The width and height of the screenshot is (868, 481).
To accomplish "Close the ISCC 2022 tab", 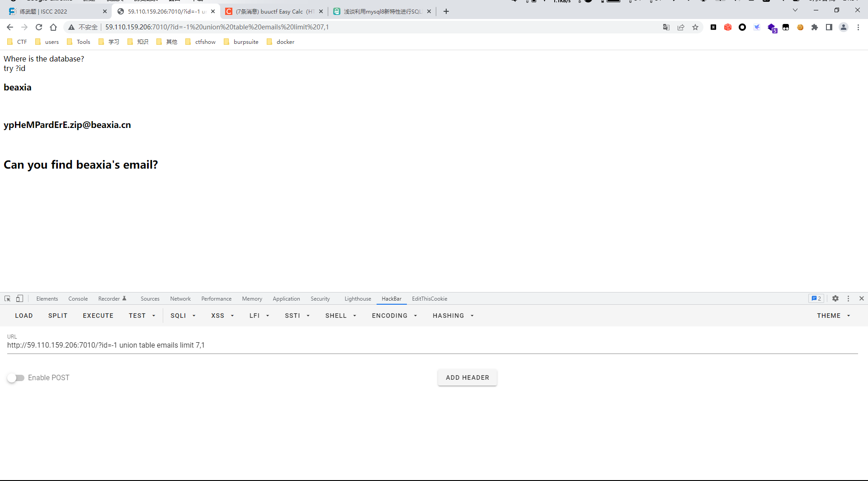I will point(105,11).
